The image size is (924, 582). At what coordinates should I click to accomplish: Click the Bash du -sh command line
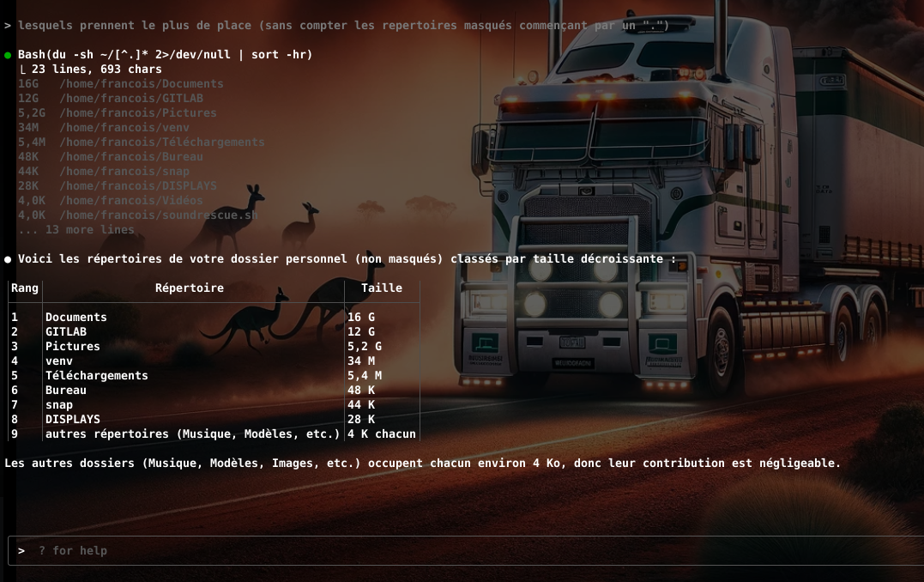(x=165, y=55)
